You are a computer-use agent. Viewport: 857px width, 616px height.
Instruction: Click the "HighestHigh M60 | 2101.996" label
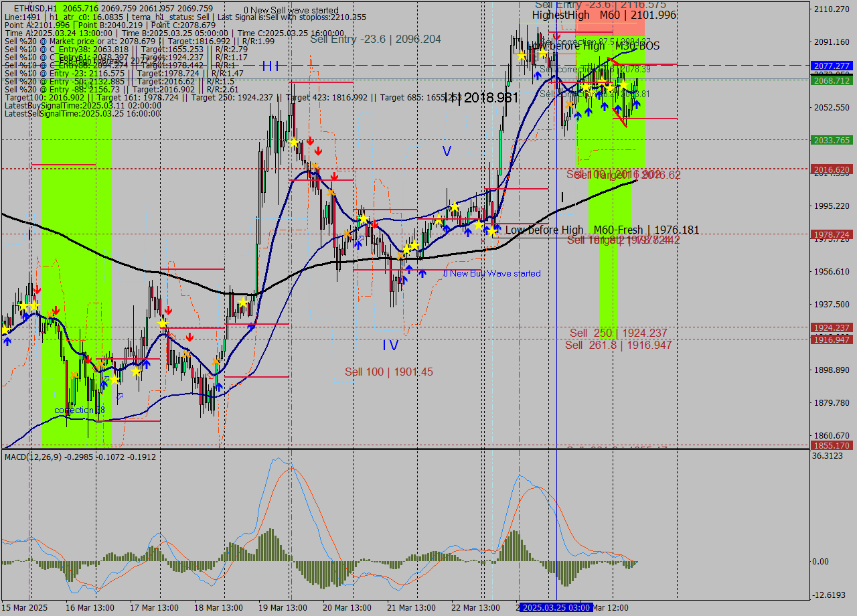603,15
